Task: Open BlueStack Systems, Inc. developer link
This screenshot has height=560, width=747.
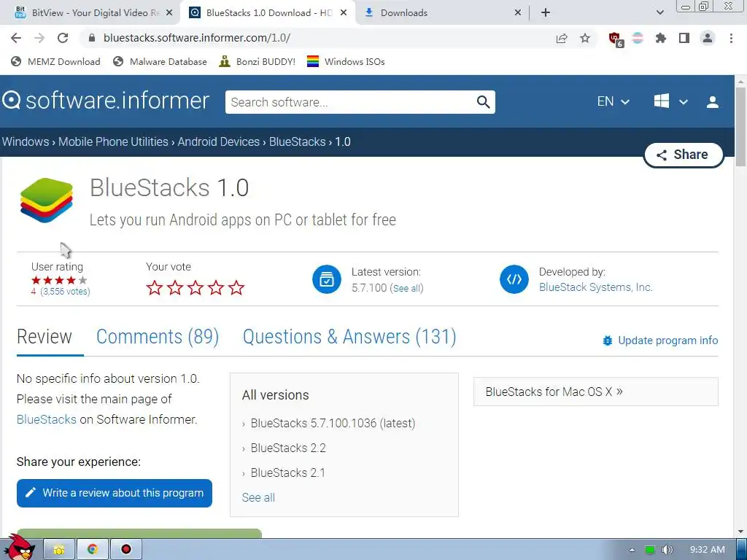Action: 595,287
